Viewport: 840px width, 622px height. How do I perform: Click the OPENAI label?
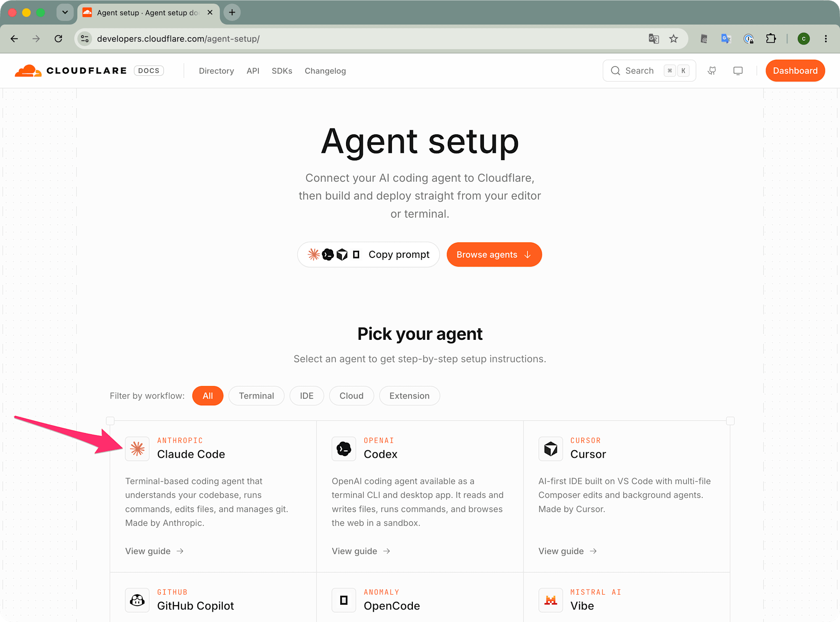click(379, 441)
